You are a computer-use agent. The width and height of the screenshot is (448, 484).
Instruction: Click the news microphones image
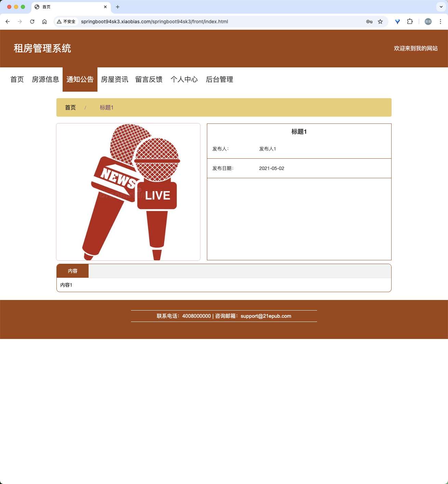pos(128,192)
